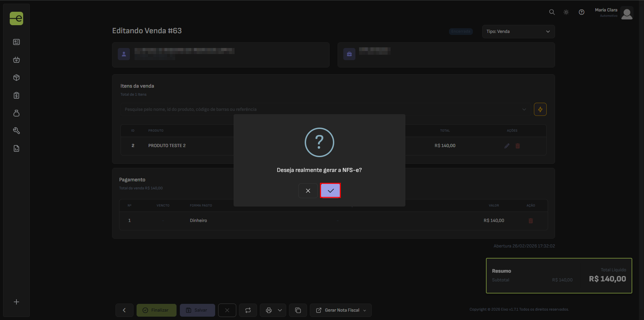Toggle light/dark theme sun icon
The width and height of the screenshot is (644, 320).
pyautogui.click(x=566, y=12)
